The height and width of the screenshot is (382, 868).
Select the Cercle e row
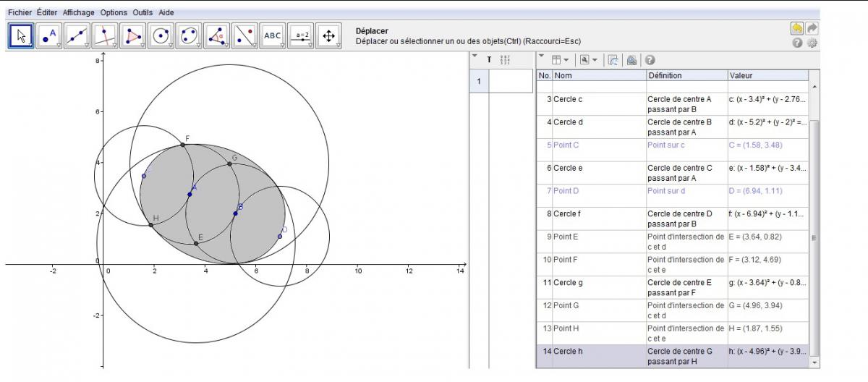(673, 173)
